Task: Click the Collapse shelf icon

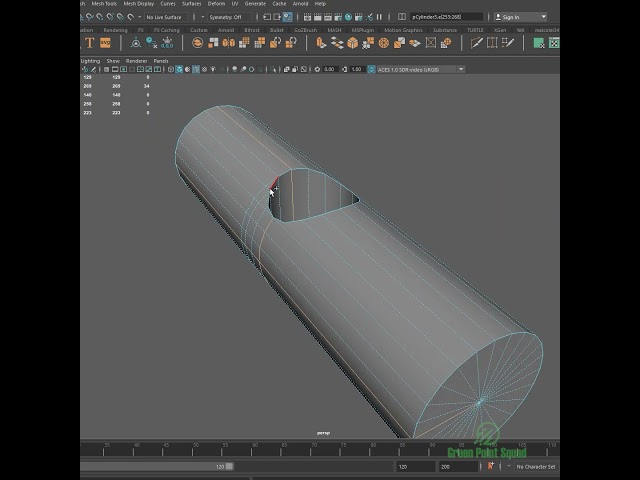Action: (x=430, y=42)
